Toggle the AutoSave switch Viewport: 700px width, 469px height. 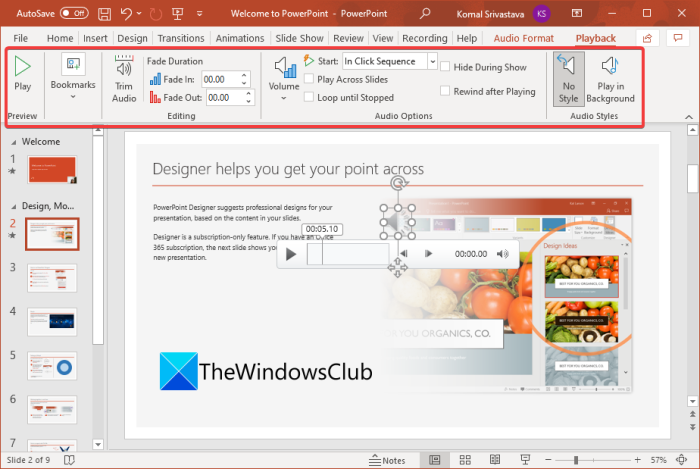[74, 13]
